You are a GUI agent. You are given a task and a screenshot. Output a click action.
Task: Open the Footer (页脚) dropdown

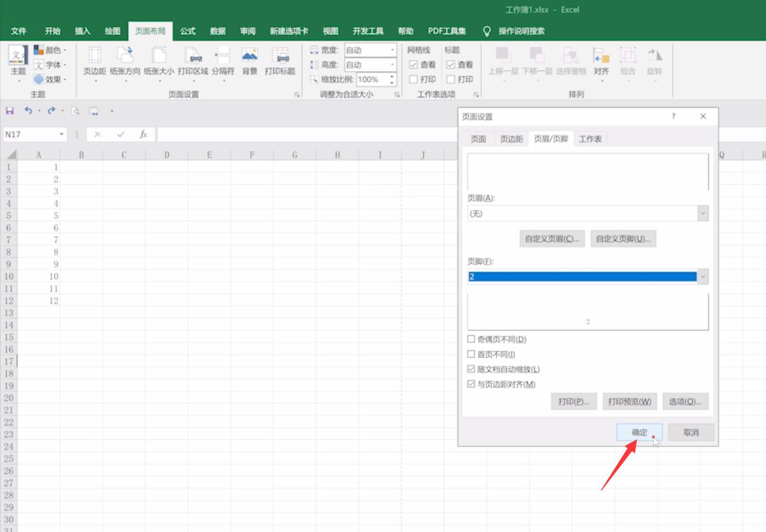[x=703, y=277]
